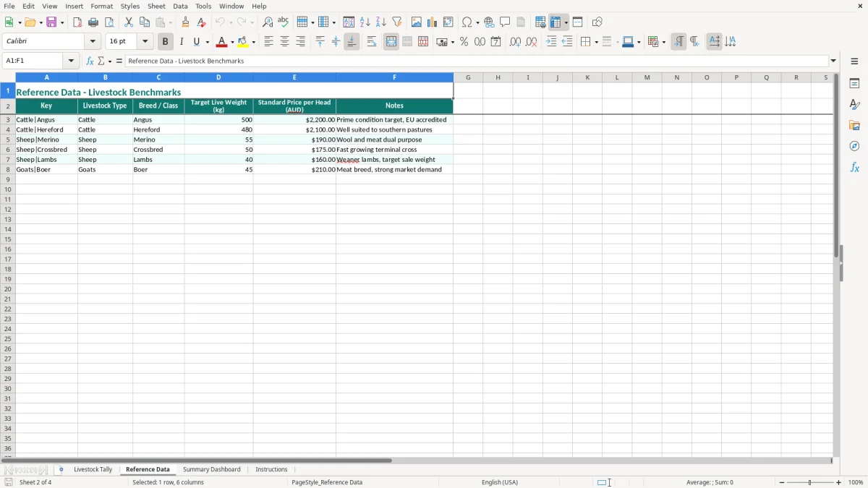This screenshot has width=868, height=488.
Task: Insert a pivot table
Action: [x=448, y=22]
